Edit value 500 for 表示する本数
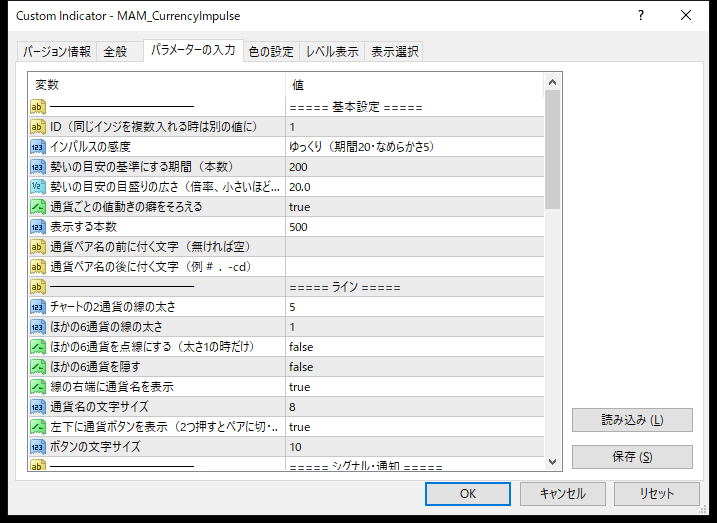The image size is (717, 523). [415, 227]
